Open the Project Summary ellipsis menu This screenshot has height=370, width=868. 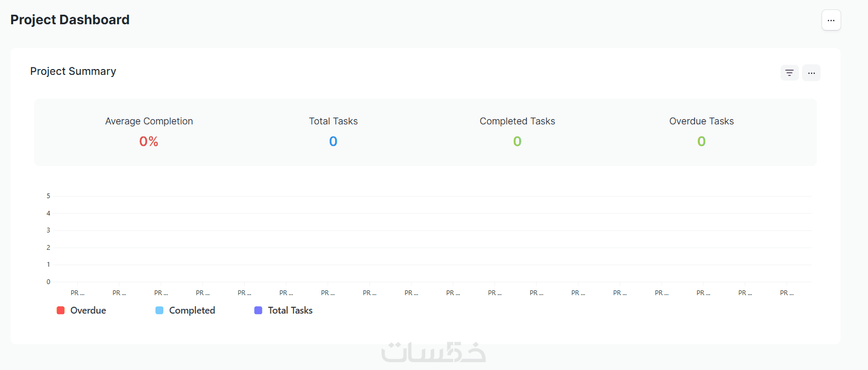pyautogui.click(x=811, y=73)
